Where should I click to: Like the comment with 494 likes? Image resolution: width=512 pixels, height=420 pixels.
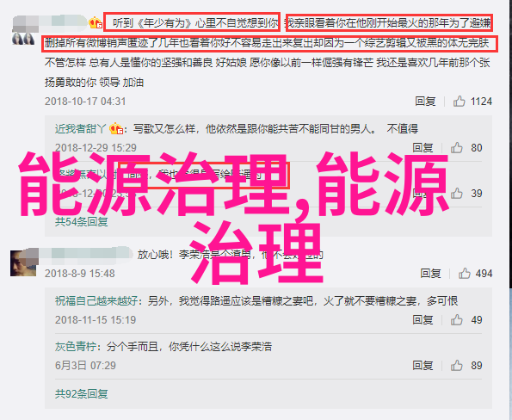(465, 273)
